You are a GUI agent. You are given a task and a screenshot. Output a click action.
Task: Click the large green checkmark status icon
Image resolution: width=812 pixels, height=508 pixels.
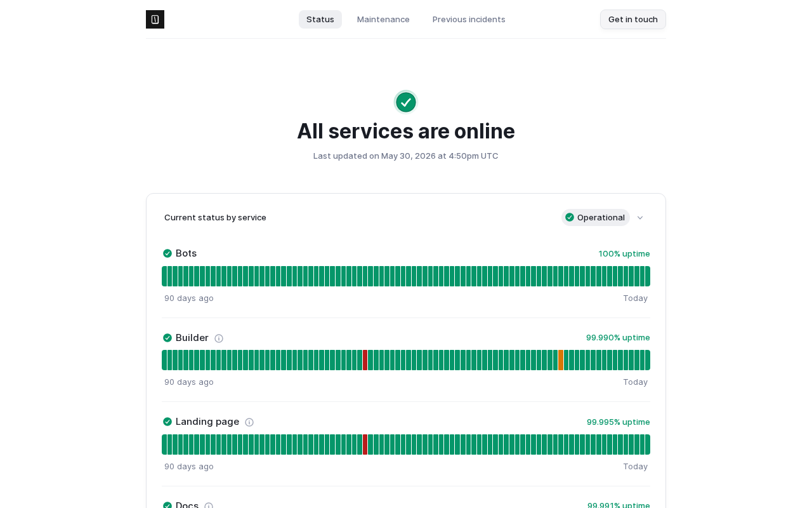pyautogui.click(x=406, y=102)
